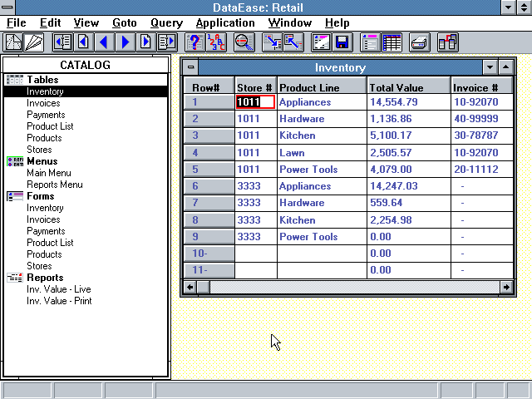Click the Inventory window down-arrow minimize button
Viewport: 532px width, 399px height.
pyautogui.click(x=490, y=67)
